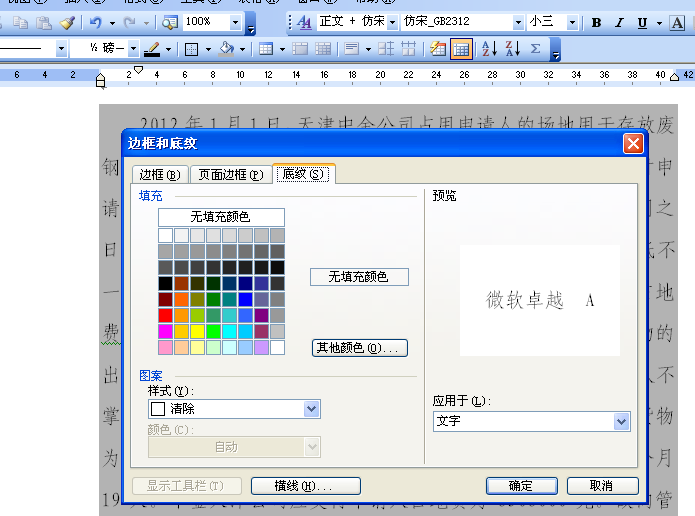Pick the bright yellow fill swatch
Screen dimensions: 695x516
[197, 331]
